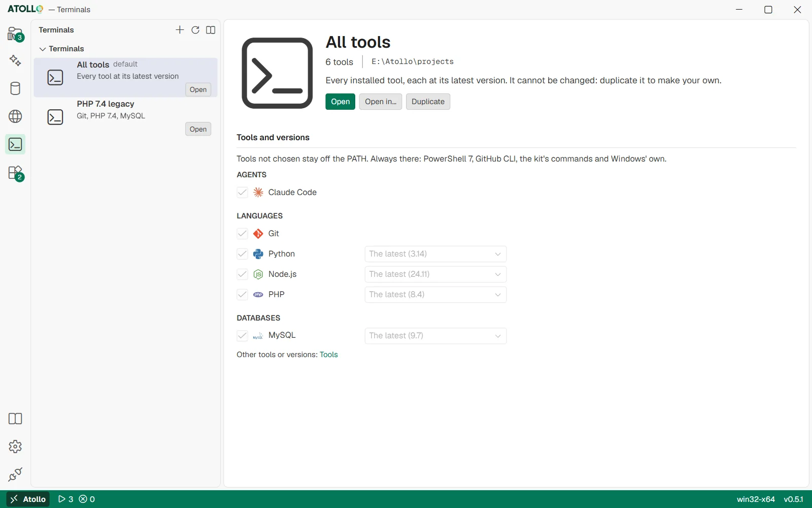
Task: Toggle the Claude Code checkbox
Action: [x=242, y=193]
